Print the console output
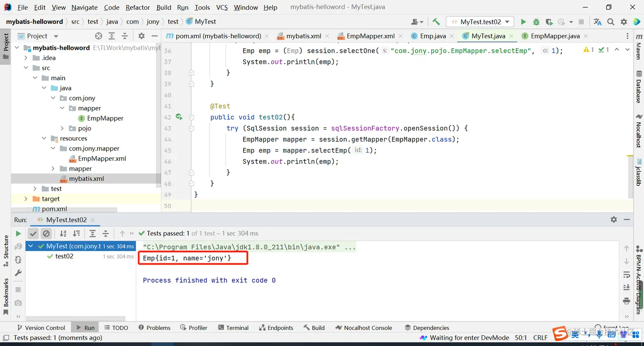 (627, 300)
